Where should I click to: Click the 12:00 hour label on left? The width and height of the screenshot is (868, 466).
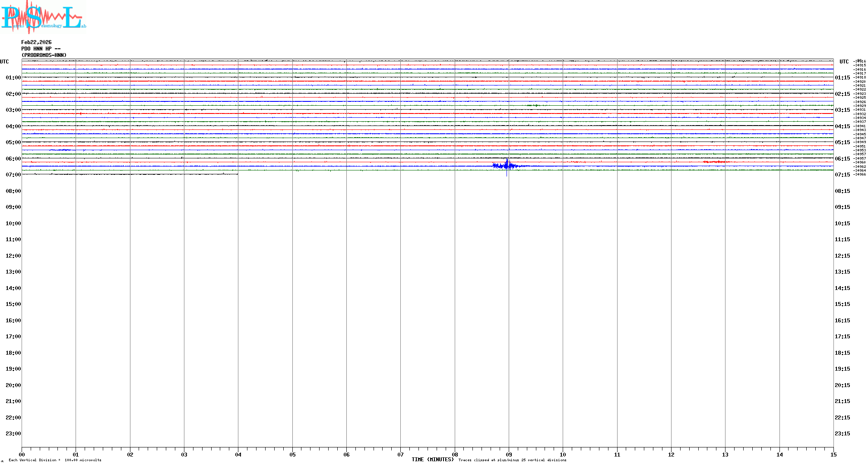[x=13, y=256]
